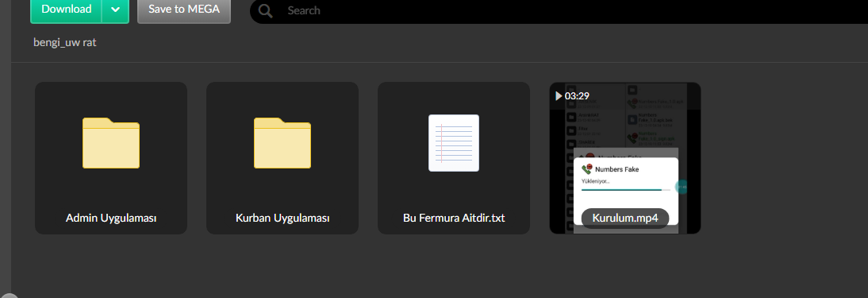The height and width of the screenshot is (298, 868).
Task: Click the Kurban Uygulaması folder name
Action: click(x=282, y=218)
